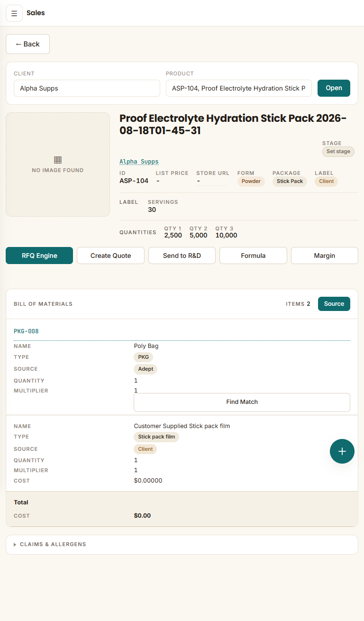Click the Store URL value field
364x621 pixels.
[x=211, y=181]
